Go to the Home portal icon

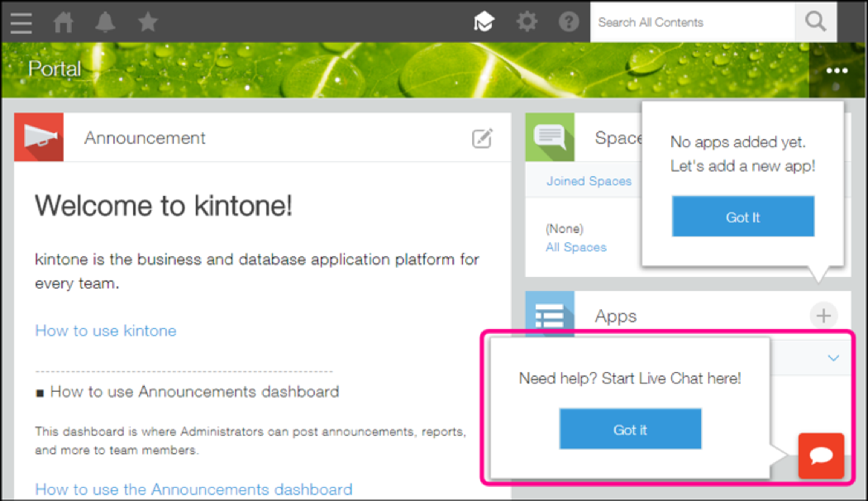click(64, 22)
